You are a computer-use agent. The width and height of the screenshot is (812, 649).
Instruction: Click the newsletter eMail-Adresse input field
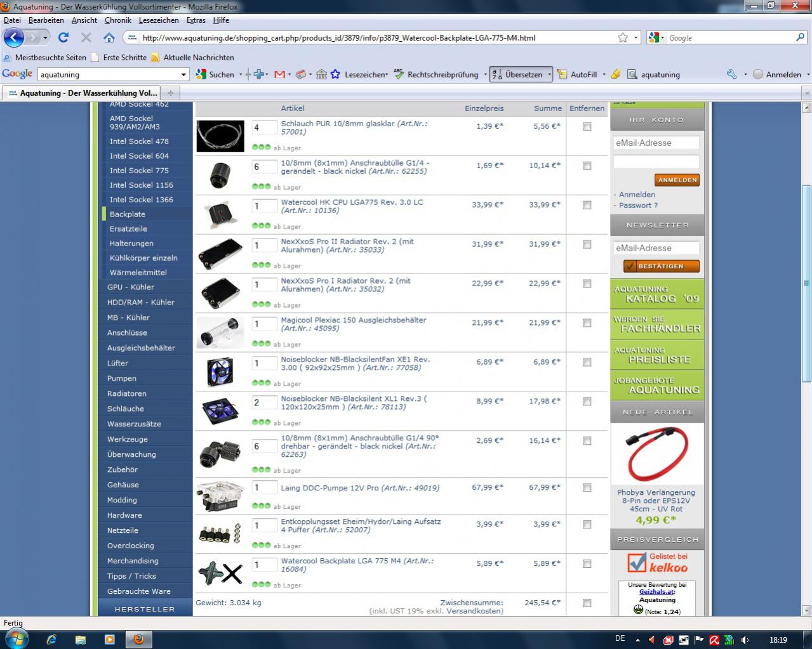[x=656, y=248]
